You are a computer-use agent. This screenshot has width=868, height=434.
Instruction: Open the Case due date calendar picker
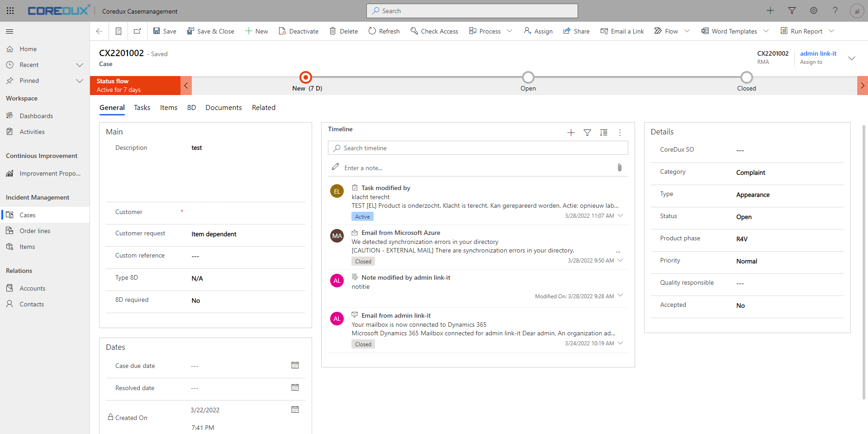point(295,365)
